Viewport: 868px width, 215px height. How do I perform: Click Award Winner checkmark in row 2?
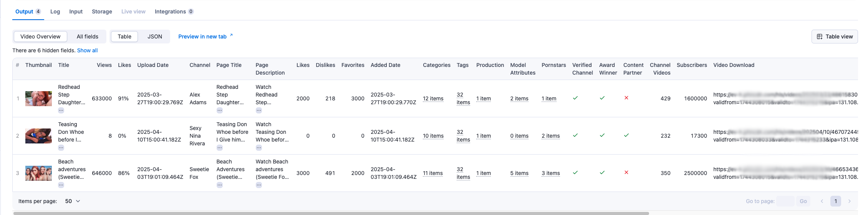coord(602,135)
